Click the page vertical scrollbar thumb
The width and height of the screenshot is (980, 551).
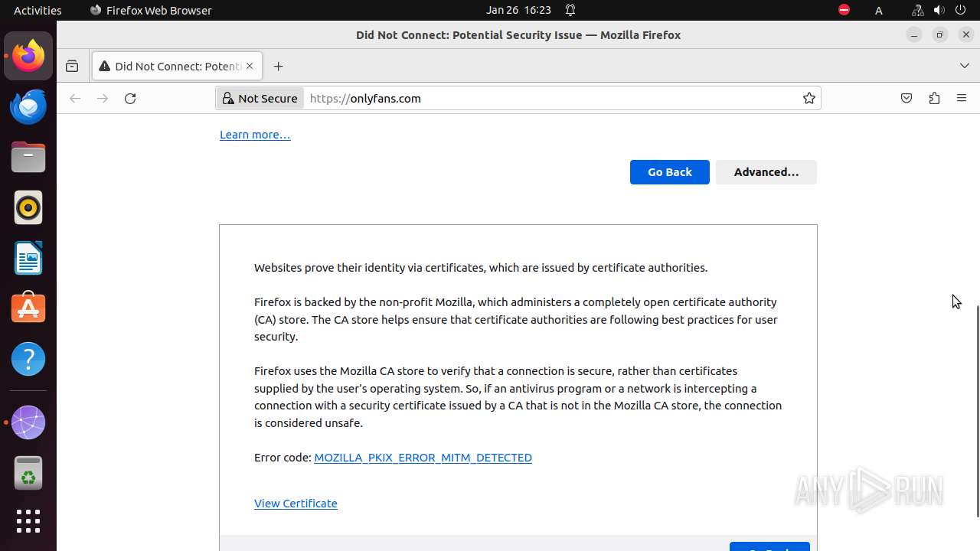977,411
